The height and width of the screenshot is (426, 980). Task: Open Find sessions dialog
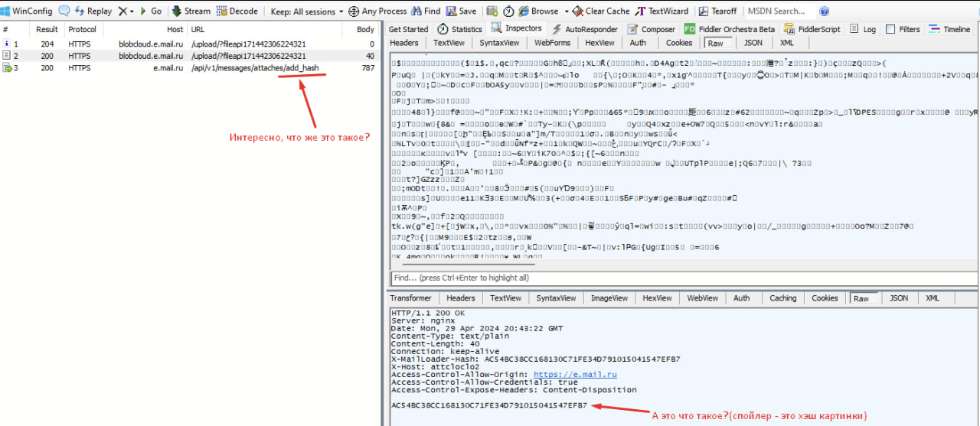coord(426,11)
